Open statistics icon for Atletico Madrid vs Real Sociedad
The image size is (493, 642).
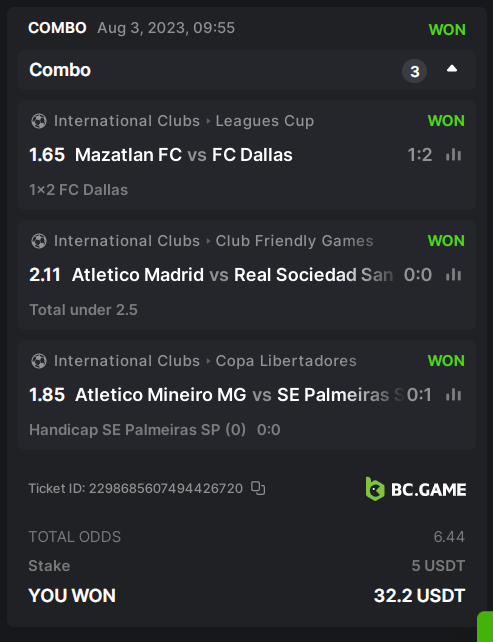coord(453,275)
